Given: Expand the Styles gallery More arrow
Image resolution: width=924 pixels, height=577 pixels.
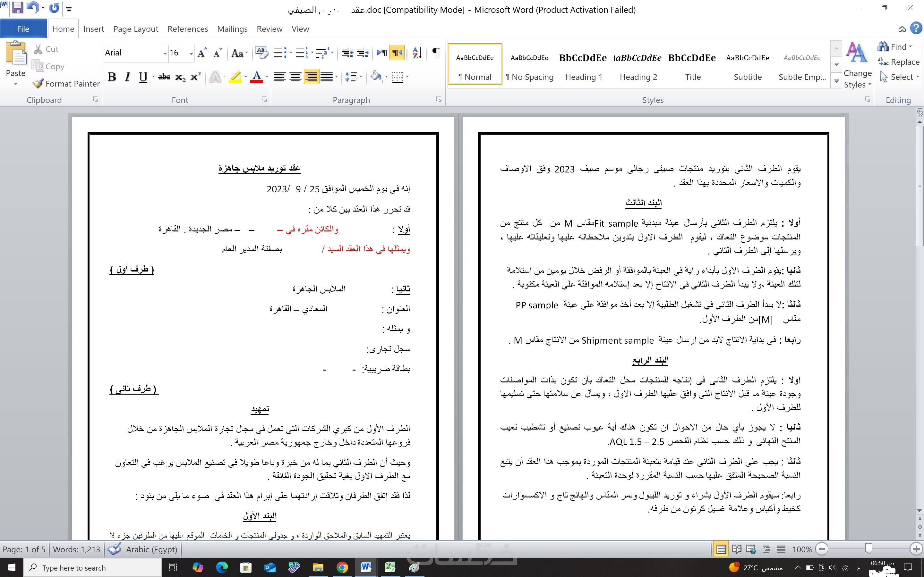Looking at the screenshot, I should [836, 81].
